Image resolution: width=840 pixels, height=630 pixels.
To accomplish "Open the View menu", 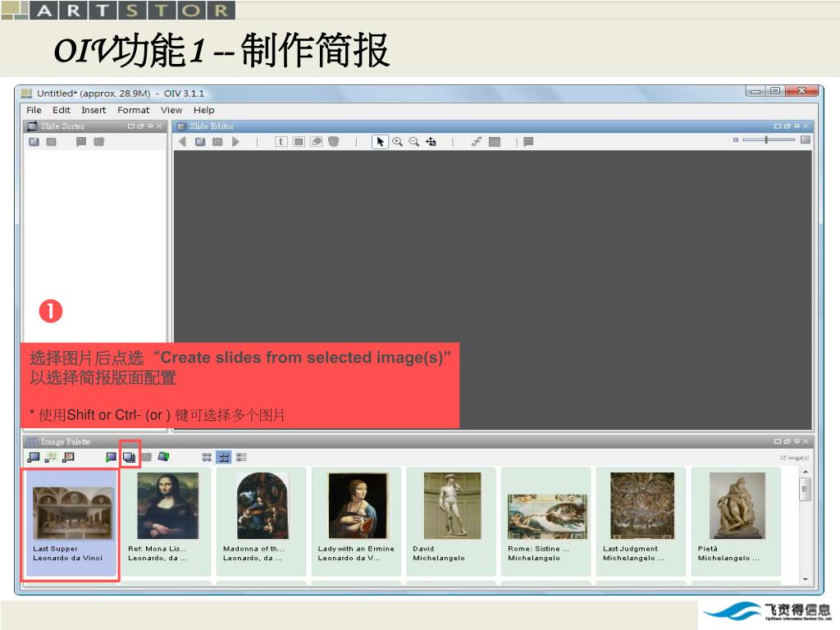I will click(171, 110).
